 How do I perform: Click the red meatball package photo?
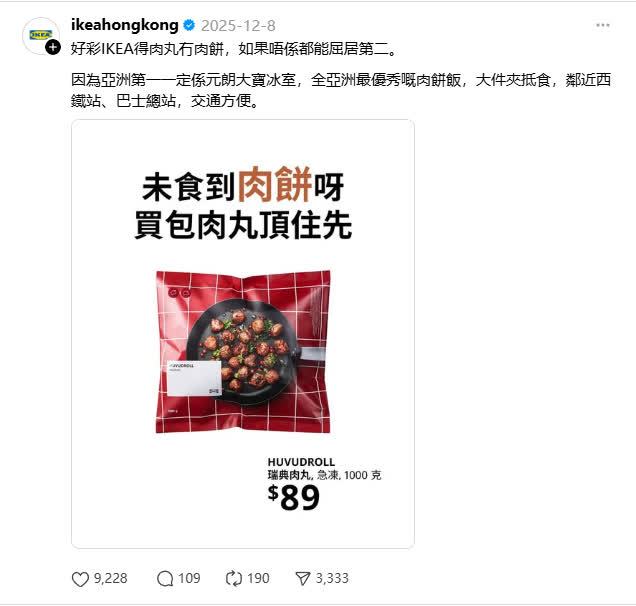click(243, 352)
